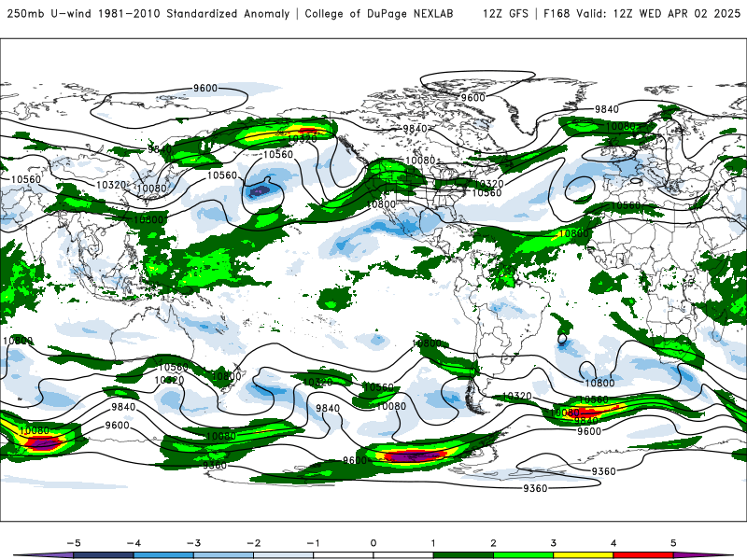Click the lowest '9360' contour label near Antarctica

[x=535, y=488]
